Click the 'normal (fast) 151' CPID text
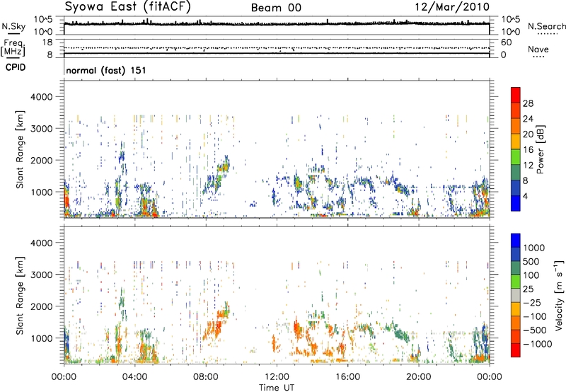Screen dimensions: 566x392 click(106, 70)
